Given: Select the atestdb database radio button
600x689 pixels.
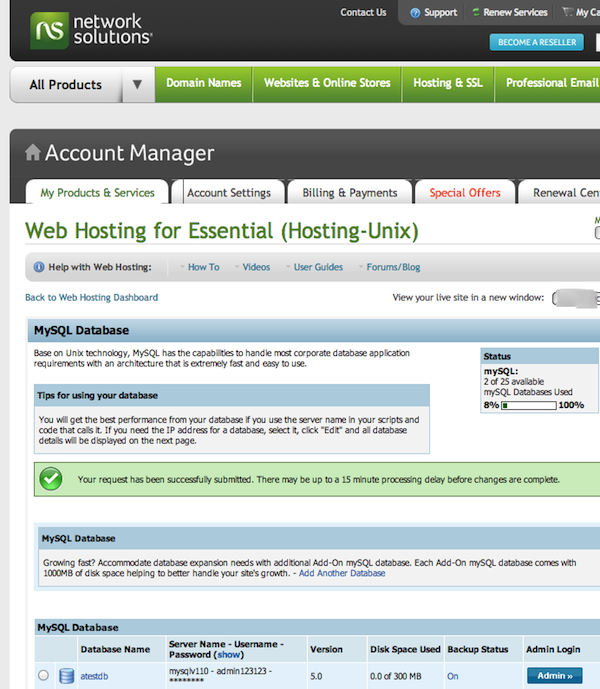Looking at the screenshot, I should pyautogui.click(x=43, y=676).
